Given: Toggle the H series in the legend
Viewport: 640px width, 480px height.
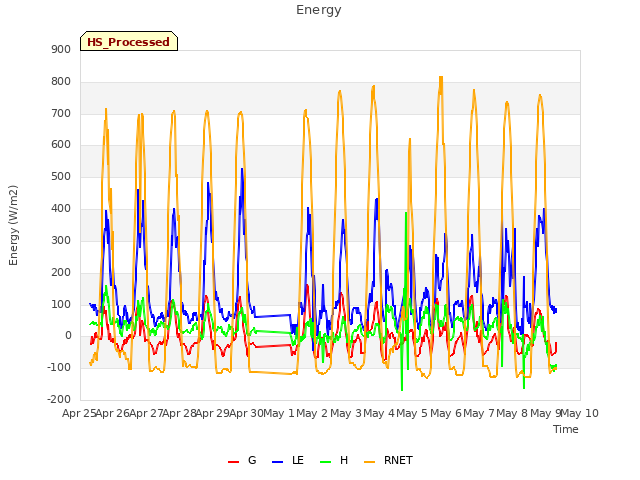Looking at the screenshot, I should pos(344,460).
